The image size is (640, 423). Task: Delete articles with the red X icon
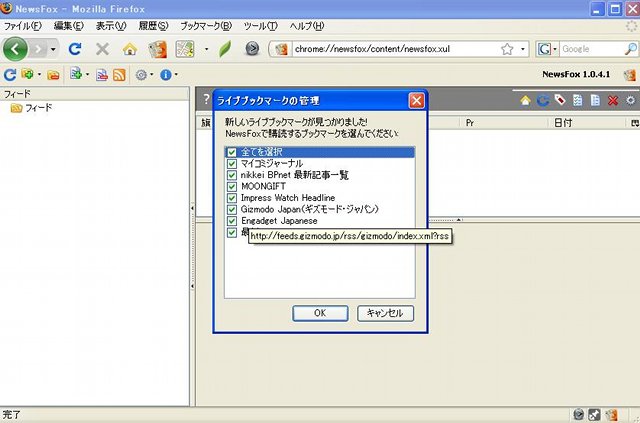pos(613,100)
